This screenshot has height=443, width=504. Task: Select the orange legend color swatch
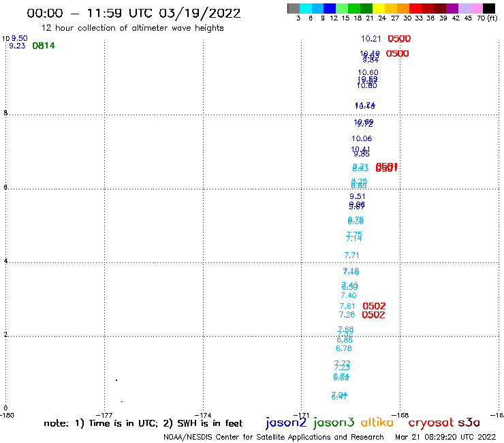[403, 8]
